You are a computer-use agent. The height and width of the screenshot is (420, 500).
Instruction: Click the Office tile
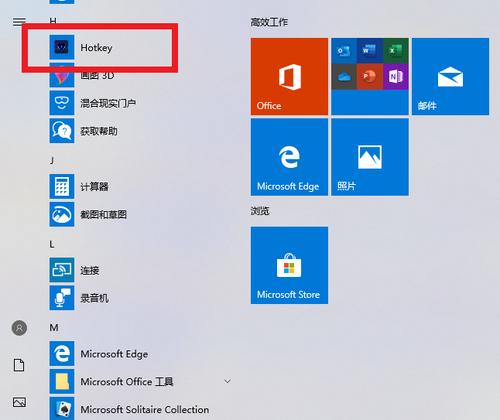(x=289, y=76)
